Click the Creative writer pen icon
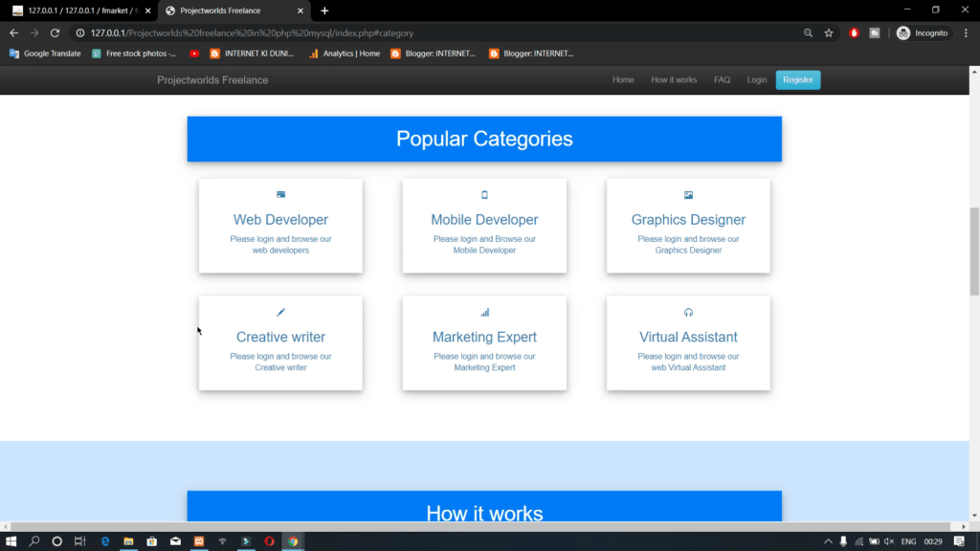The height and width of the screenshot is (551, 980). click(280, 311)
